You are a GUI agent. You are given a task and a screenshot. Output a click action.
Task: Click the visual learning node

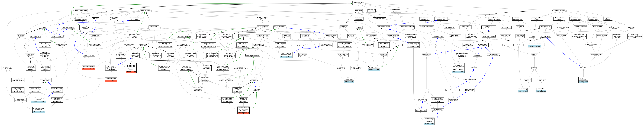coord(523,89)
